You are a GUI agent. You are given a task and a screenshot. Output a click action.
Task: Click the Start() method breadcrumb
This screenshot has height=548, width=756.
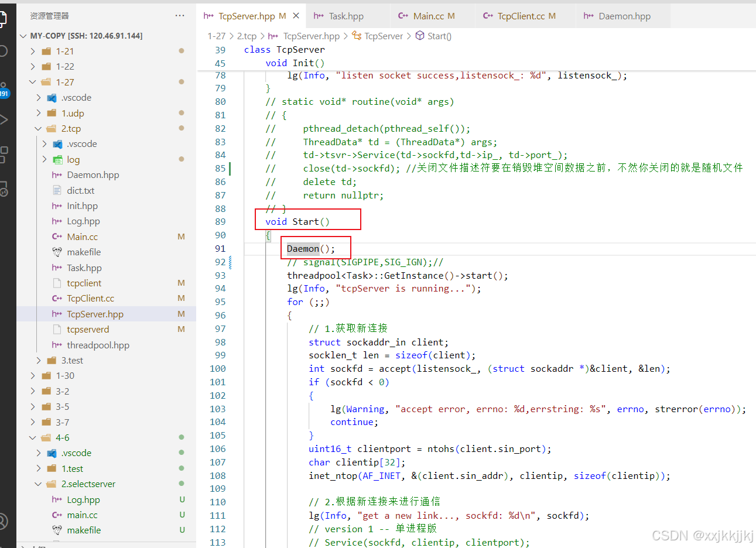[x=439, y=36]
